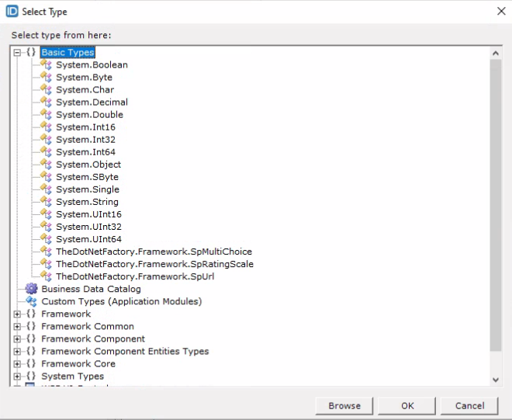The width and height of the screenshot is (512, 420).
Task: Click the System.Int16 type icon
Action: point(46,127)
